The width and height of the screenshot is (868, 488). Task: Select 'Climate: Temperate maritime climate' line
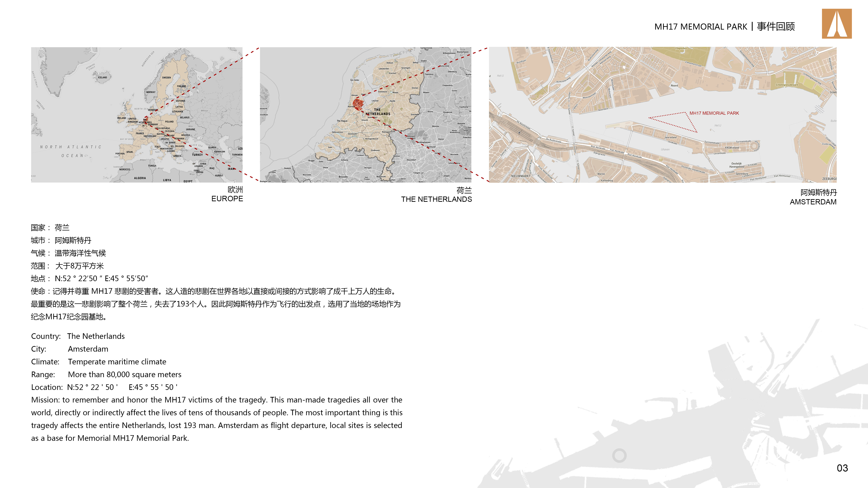point(99,362)
